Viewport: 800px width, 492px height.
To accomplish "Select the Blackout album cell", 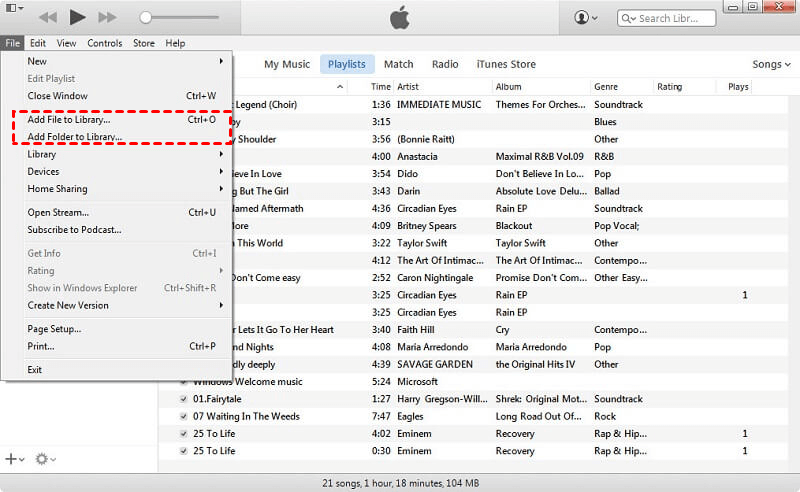I will [x=514, y=226].
